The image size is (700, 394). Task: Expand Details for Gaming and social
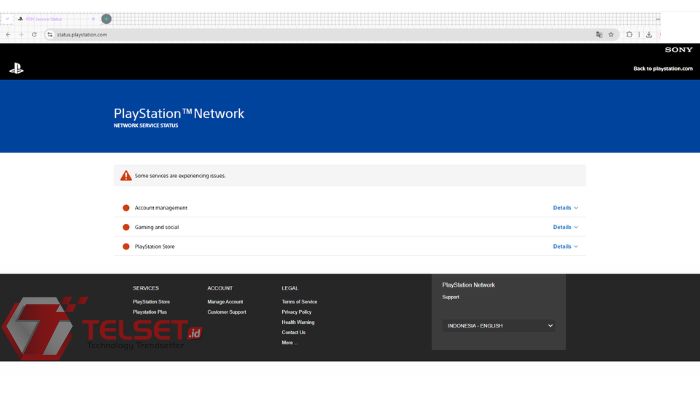[565, 227]
